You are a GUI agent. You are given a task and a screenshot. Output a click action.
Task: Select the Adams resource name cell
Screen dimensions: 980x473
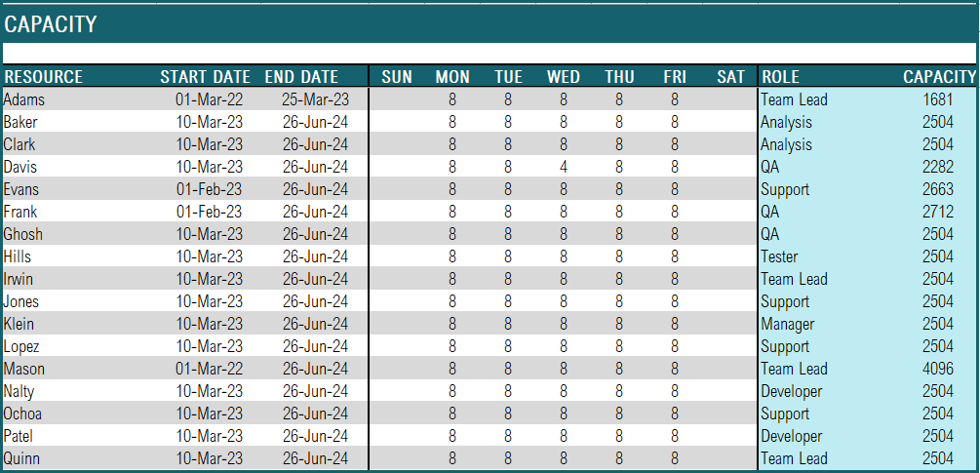coord(23,99)
